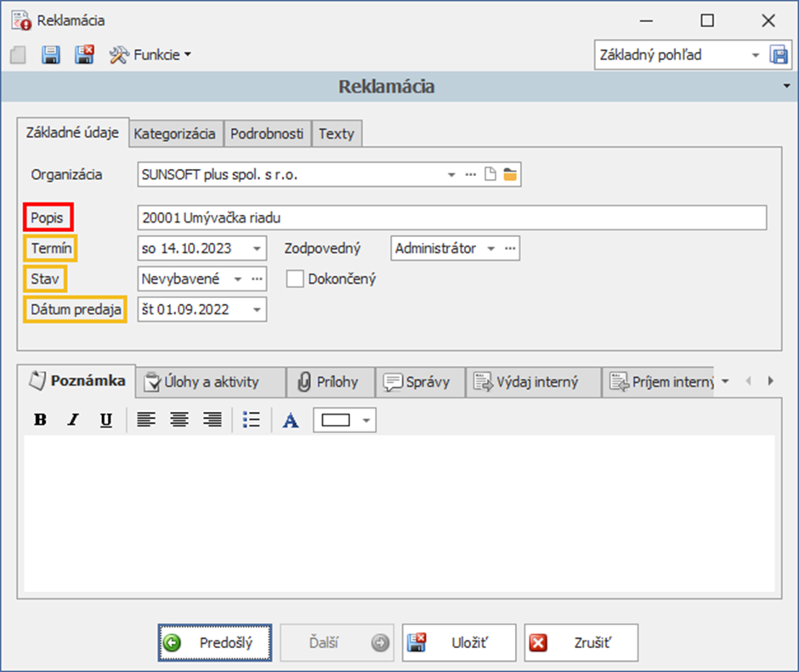
Task: Insert a bulleted list in note
Action: 251,420
